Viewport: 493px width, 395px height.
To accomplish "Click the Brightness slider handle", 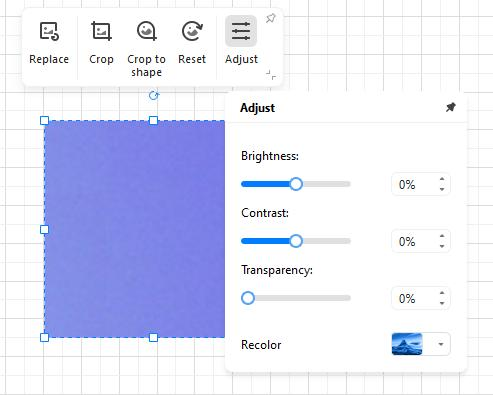I will point(296,184).
